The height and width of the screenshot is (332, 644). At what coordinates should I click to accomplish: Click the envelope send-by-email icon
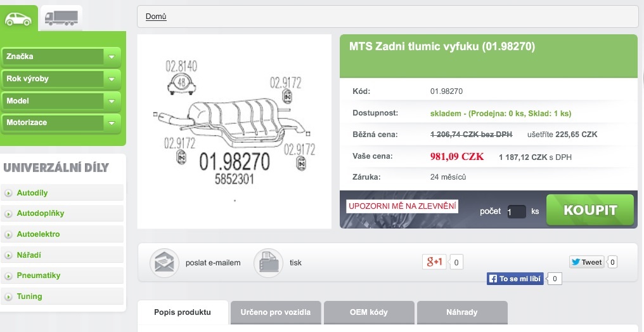164,262
